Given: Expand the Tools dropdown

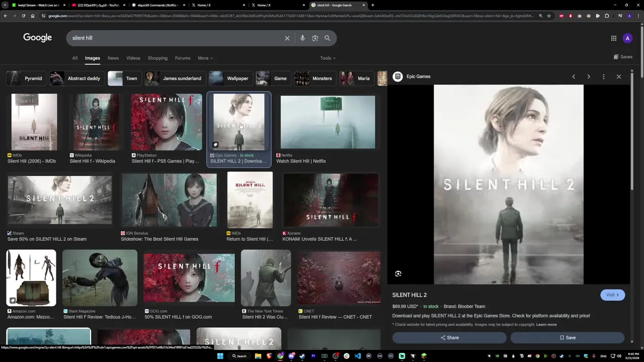Looking at the screenshot, I should (328, 58).
